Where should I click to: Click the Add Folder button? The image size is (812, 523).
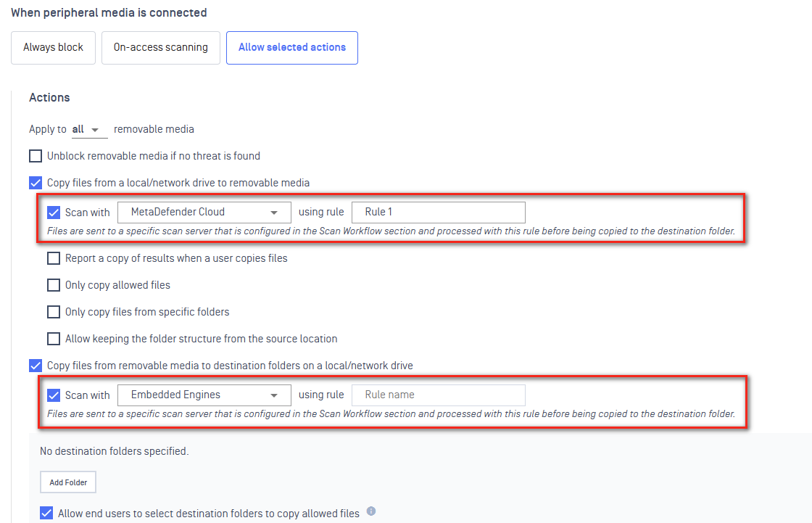click(x=68, y=482)
